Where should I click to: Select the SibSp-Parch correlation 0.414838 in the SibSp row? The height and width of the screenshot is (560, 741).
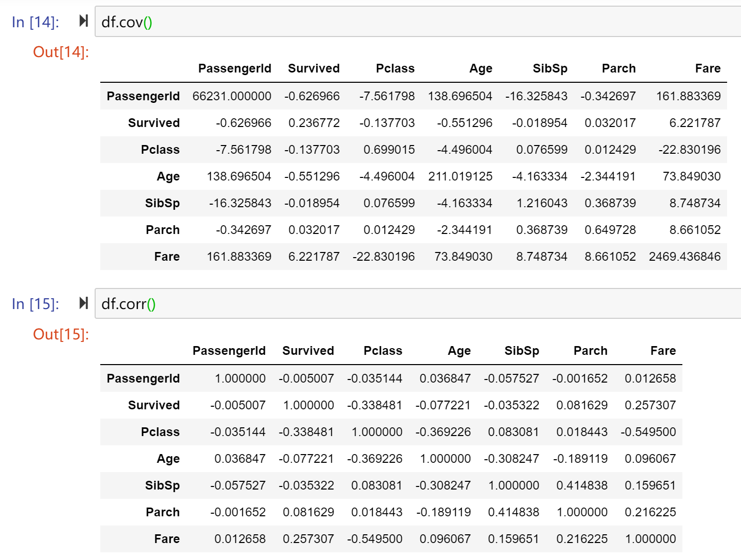pos(582,485)
